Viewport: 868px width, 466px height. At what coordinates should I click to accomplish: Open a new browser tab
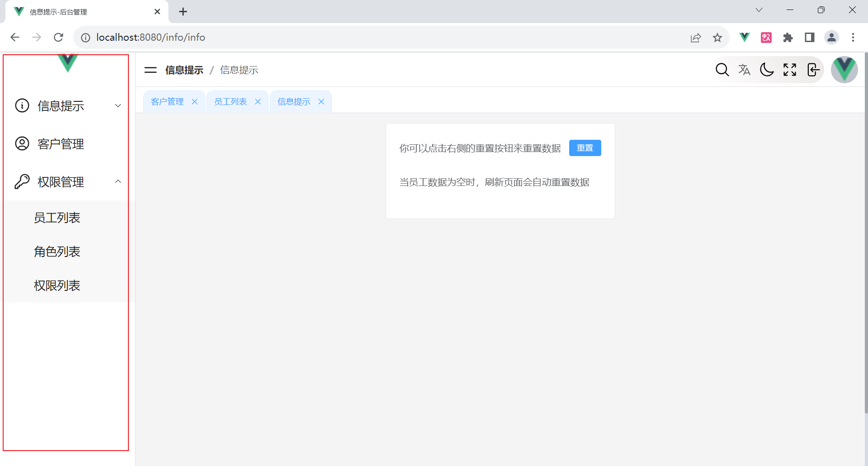pyautogui.click(x=183, y=12)
